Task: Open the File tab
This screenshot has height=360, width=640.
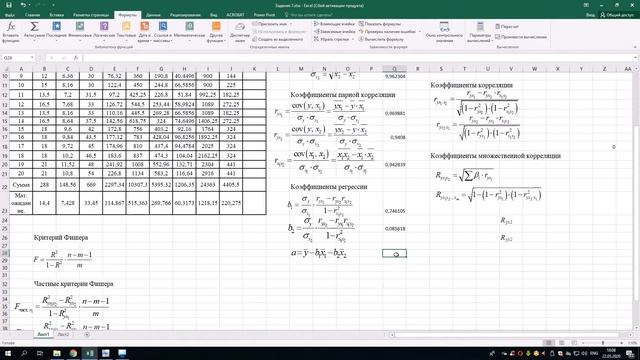Action: coord(9,15)
